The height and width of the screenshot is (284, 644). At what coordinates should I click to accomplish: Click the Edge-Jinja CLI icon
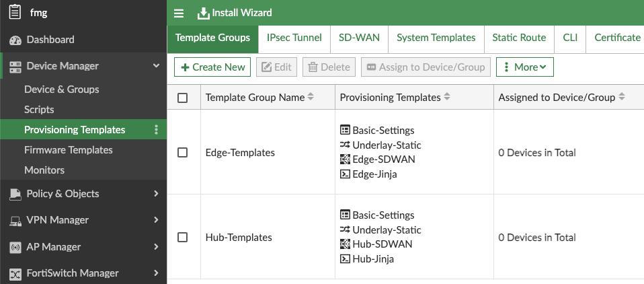[x=345, y=174]
